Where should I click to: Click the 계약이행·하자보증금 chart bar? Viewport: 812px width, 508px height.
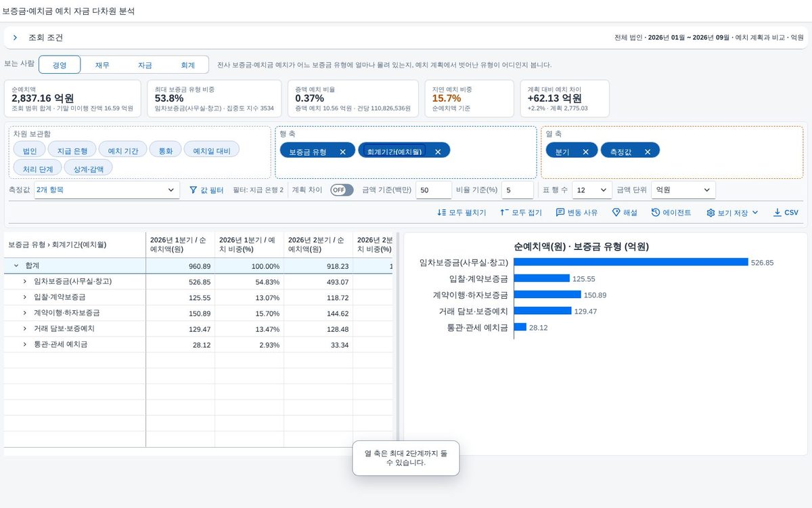click(x=547, y=295)
